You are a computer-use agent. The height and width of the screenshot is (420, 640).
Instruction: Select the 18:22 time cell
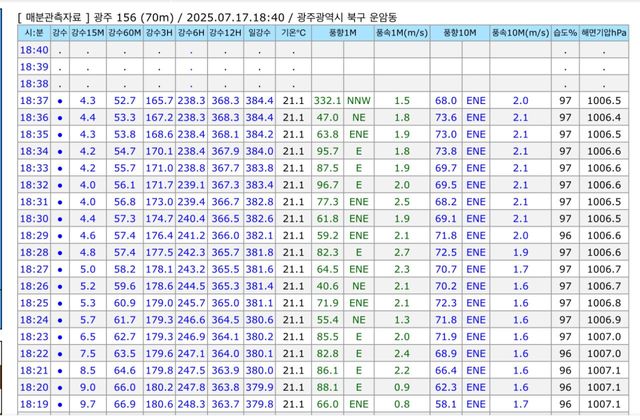click(34, 353)
